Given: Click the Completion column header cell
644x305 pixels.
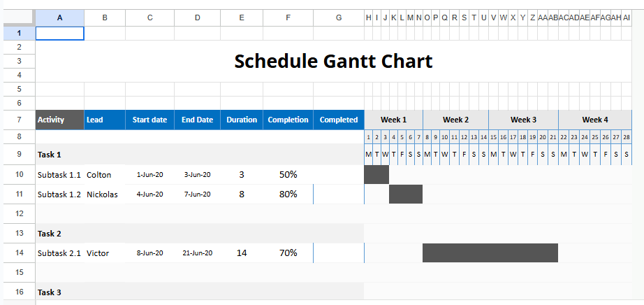Looking at the screenshot, I should (288, 120).
